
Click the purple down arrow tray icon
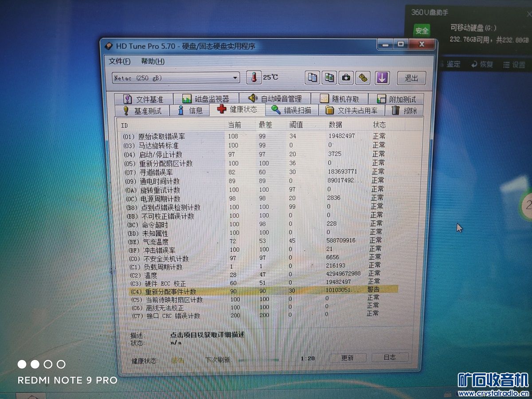tap(382, 78)
